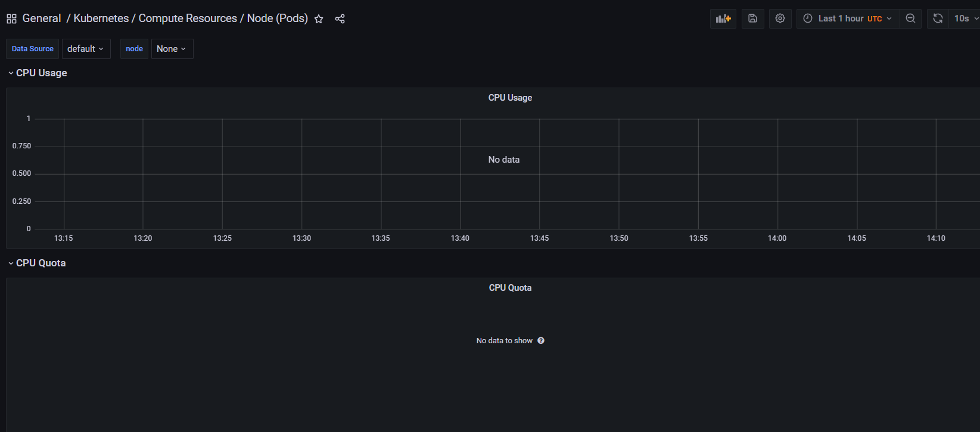Save the dashboard

753,18
